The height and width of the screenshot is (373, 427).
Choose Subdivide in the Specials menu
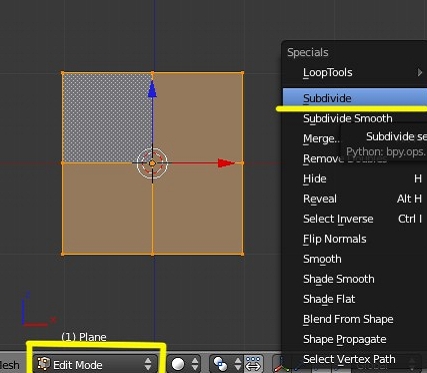(x=355, y=98)
